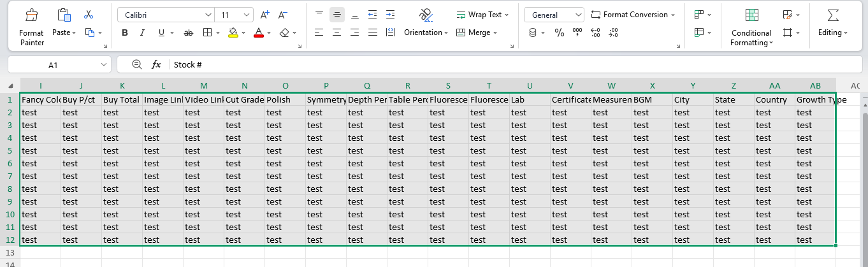This screenshot has width=868, height=267.
Task: Open the Format Conversion menu
Action: (x=632, y=15)
